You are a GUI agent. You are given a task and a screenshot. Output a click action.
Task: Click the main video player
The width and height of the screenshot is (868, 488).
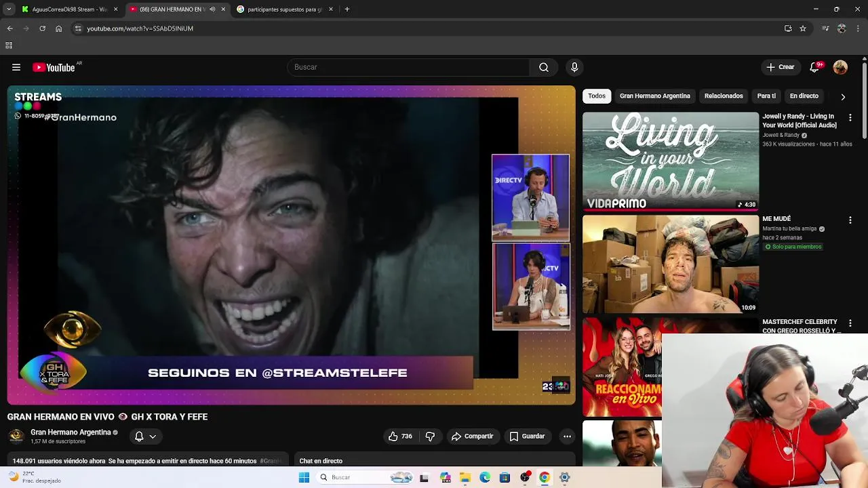291,245
